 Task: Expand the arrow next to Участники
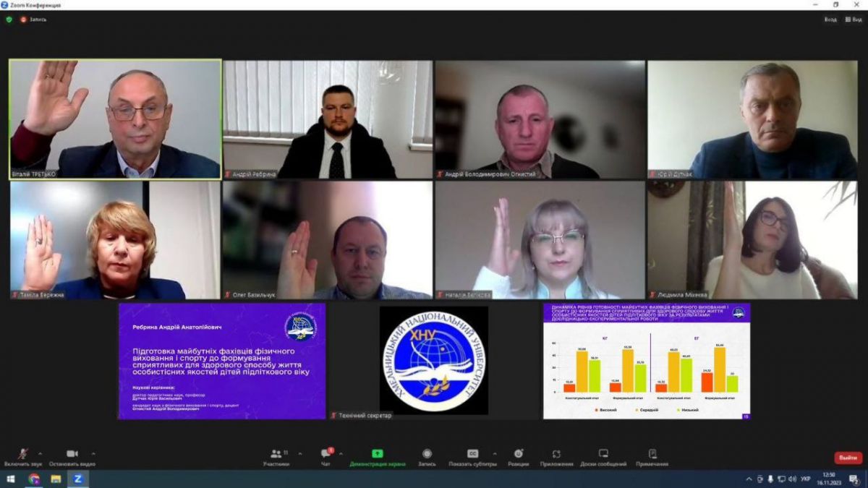click(300, 454)
